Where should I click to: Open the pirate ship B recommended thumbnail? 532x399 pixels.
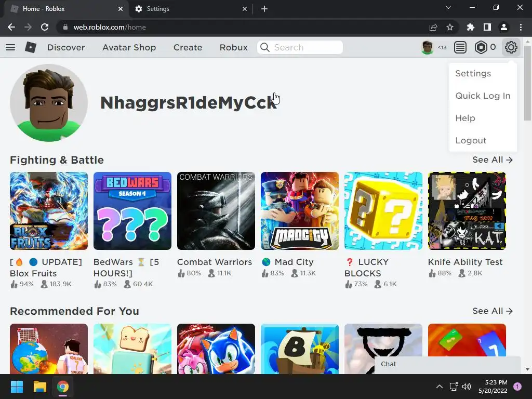tap(300, 349)
